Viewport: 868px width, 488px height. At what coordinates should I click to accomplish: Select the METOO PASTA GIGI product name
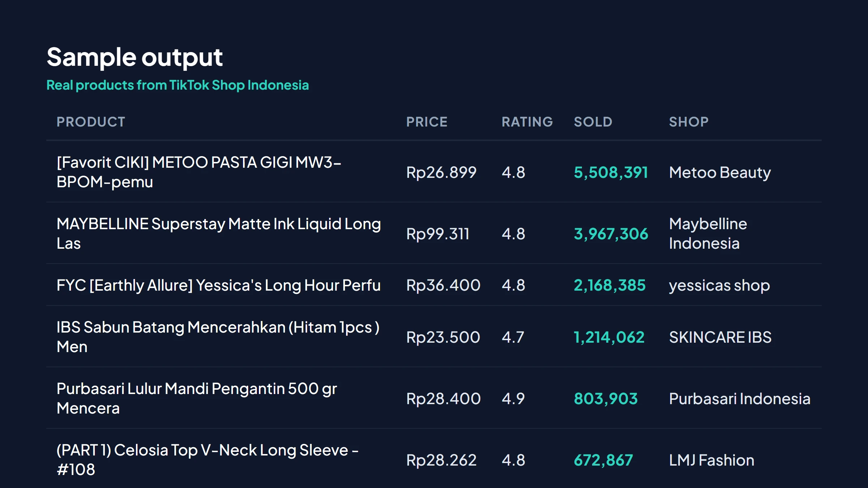coord(199,172)
